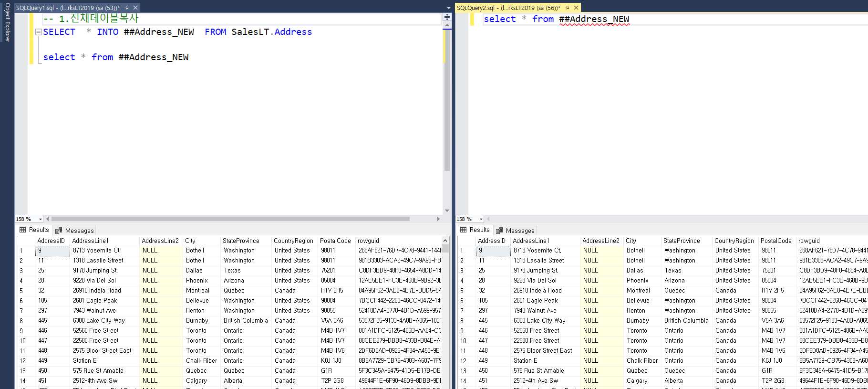This screenshot has height=389, width=868.
Task: Pin the SQLQuery1.sql tab
Action: point(126,8)
